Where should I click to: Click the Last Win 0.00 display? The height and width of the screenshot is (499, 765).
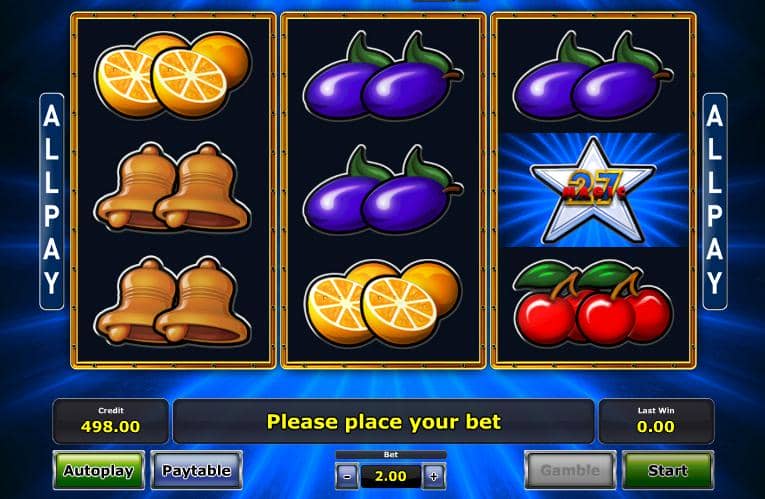[x=656, y=421]
